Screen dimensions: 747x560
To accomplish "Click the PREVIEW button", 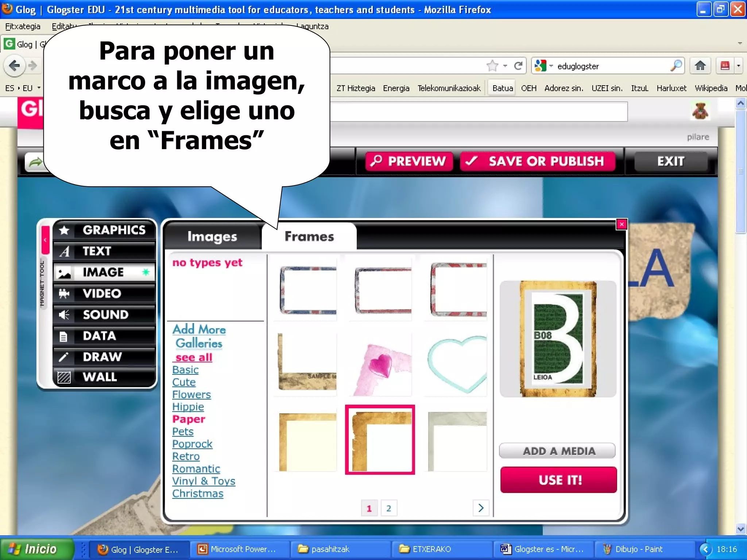I will 409,161.
